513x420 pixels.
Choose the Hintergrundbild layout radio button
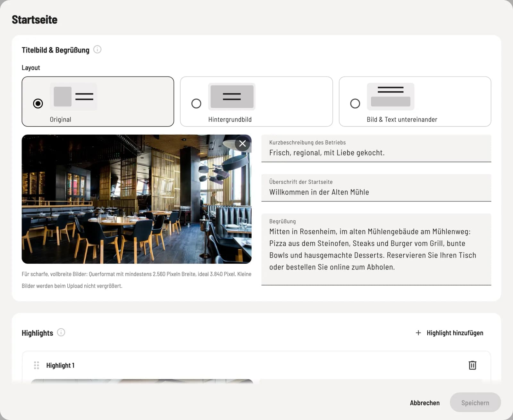tap(196, 103)
